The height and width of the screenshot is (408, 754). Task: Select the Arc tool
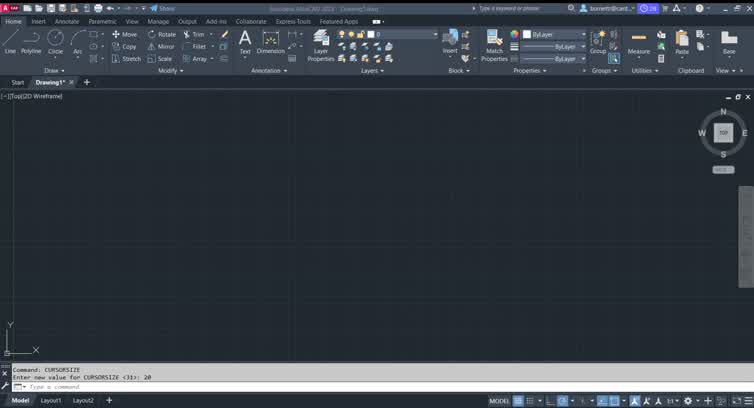78,41
